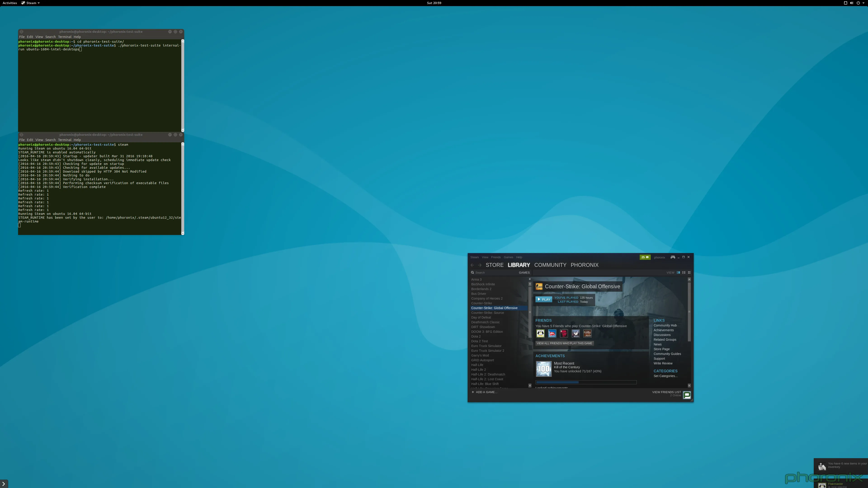Switch to Steam list view mode
868x488 pixels.
684,272
